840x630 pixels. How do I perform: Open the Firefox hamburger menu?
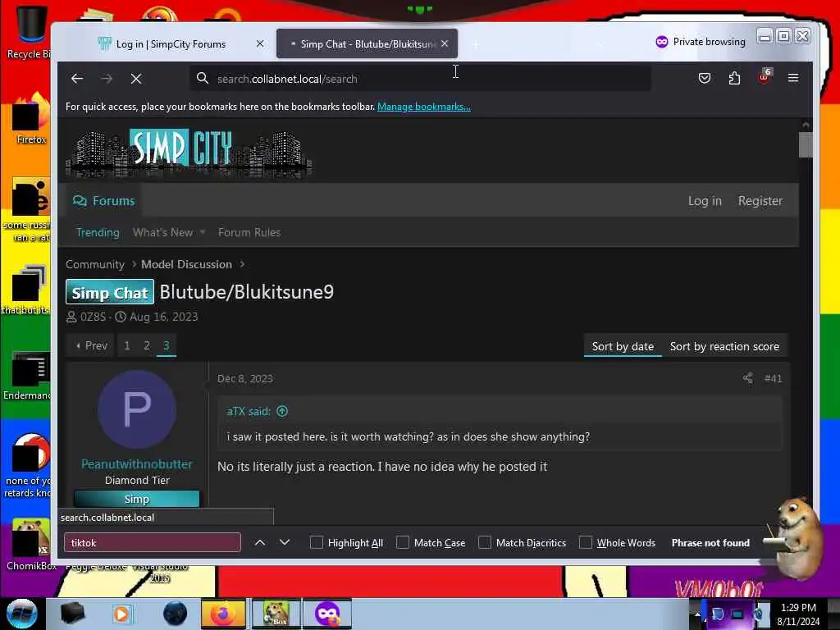pos(793,78)
